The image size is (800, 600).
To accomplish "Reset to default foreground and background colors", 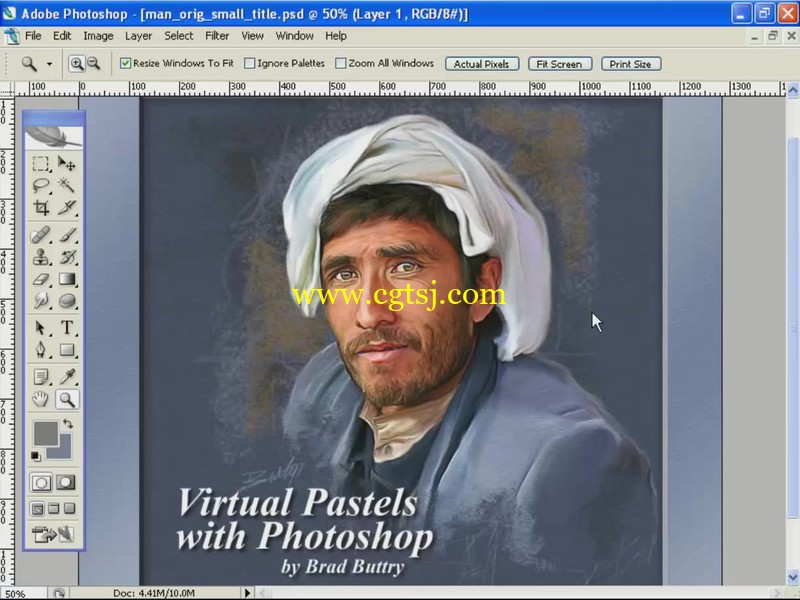I will point(36,456).
